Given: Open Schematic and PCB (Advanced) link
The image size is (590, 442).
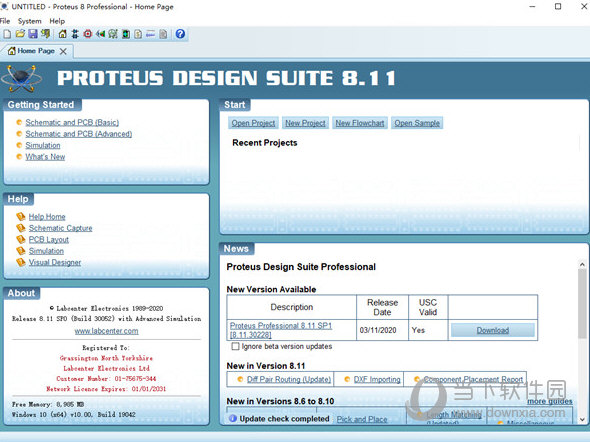Looking at the screenshot, I should pos(79,134).
